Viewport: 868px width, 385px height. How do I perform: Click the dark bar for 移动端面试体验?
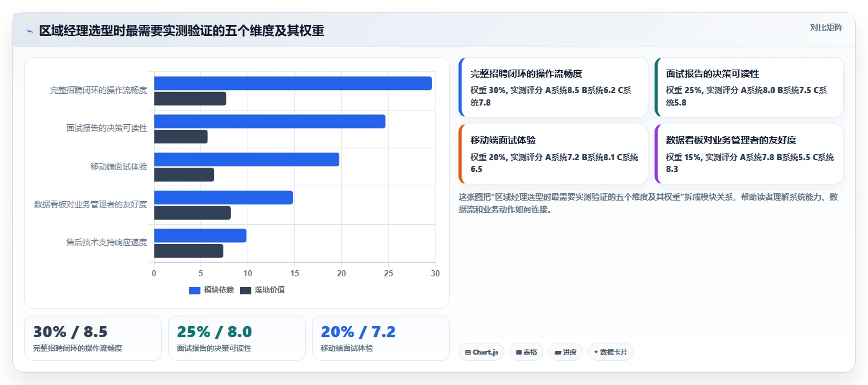[184, 175]
